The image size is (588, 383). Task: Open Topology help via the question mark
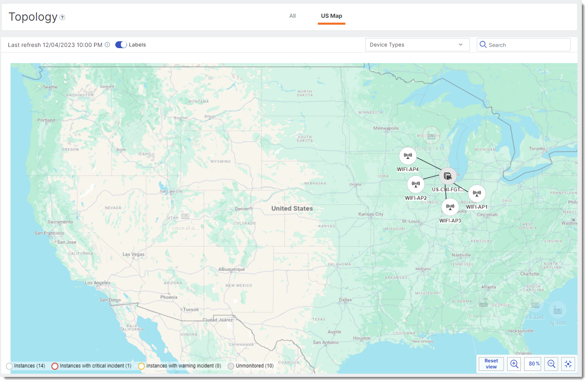tap(62, 17)
